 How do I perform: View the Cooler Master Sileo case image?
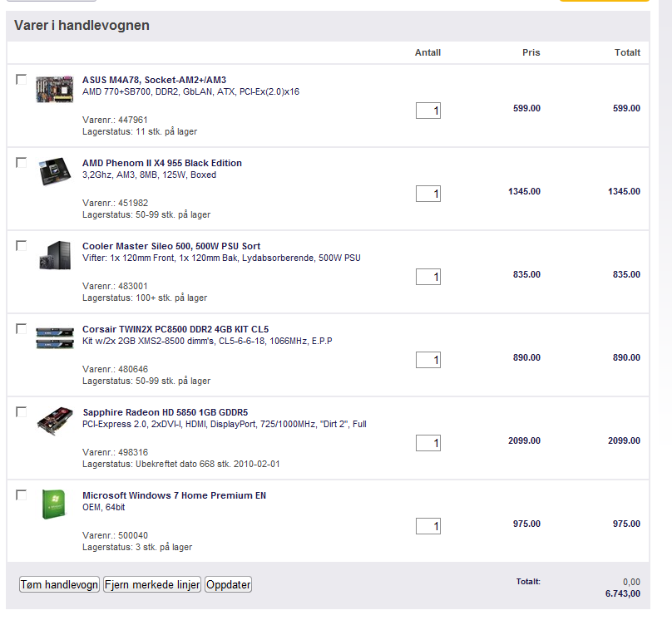click(x=55, y=255)
